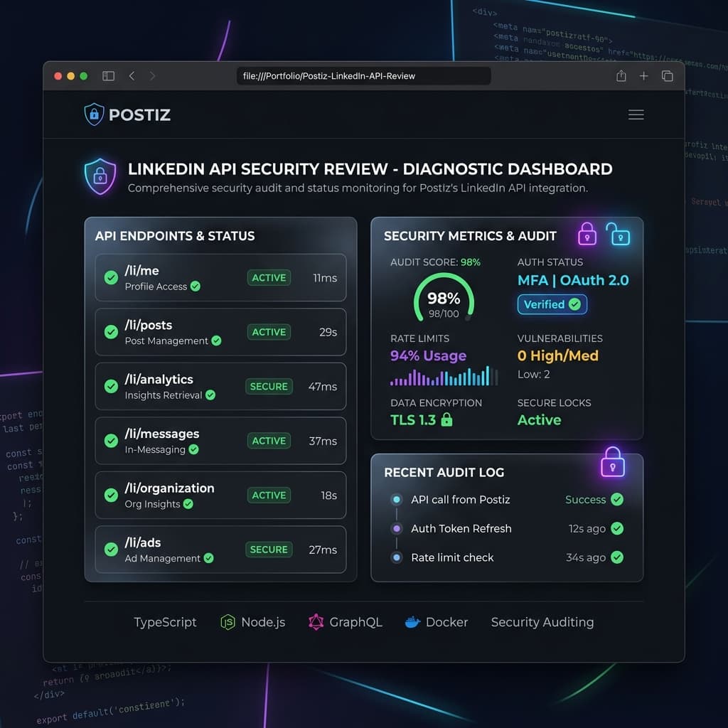
Task: Click the ACTIVE badge on /li/messages
Action: pyautogui.click(x=269, y=441)
